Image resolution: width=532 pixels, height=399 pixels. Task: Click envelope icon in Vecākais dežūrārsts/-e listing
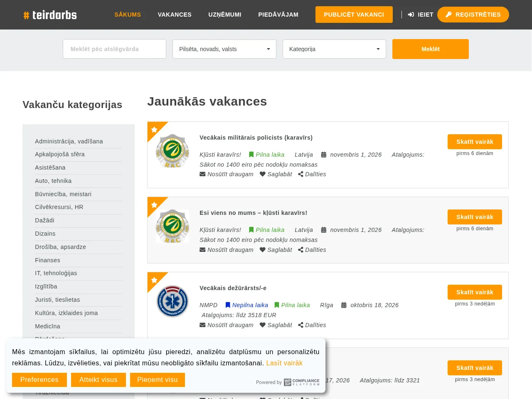pos(202,325)
